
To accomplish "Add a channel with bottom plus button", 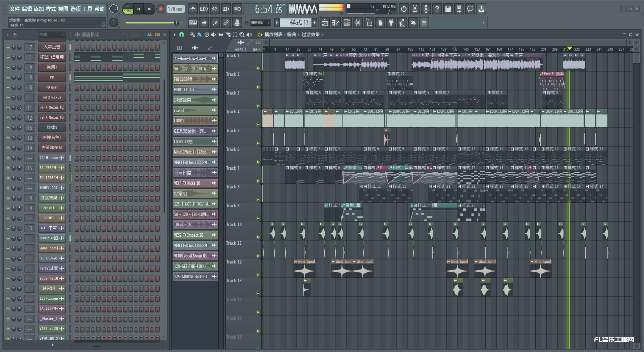I will pyautogui.click(x=52, y=345).
